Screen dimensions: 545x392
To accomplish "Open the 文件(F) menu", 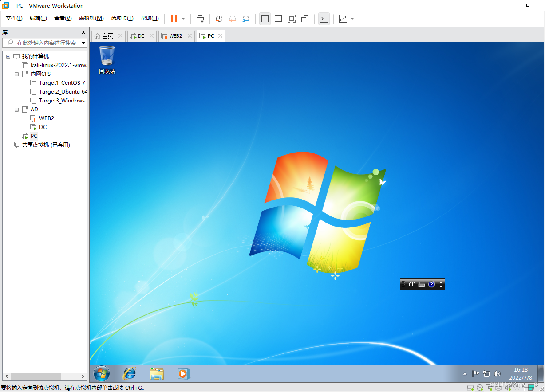I will click(x=14, y=18).
